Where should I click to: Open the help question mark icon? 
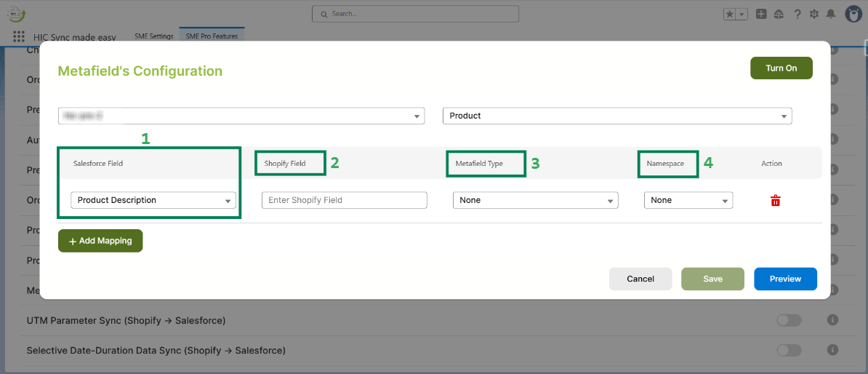click(797, 14)
